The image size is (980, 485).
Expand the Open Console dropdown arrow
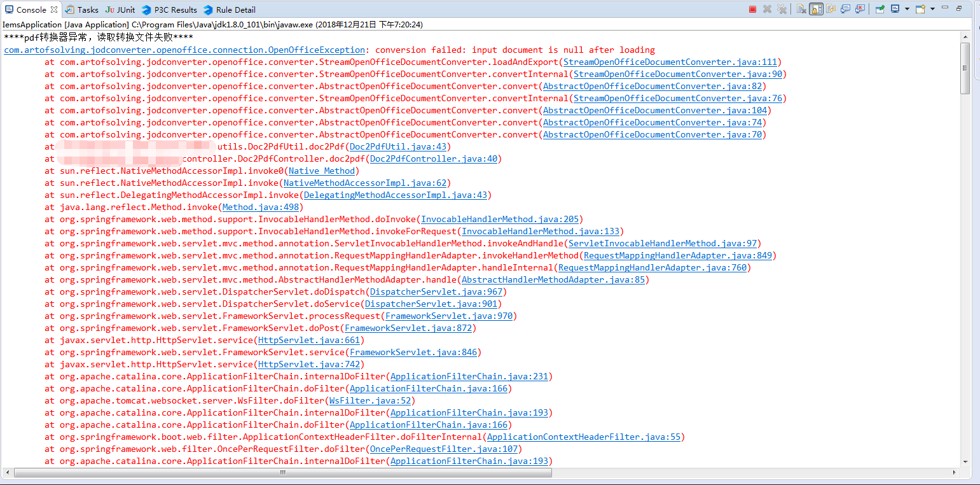click(x=932, y=9)
